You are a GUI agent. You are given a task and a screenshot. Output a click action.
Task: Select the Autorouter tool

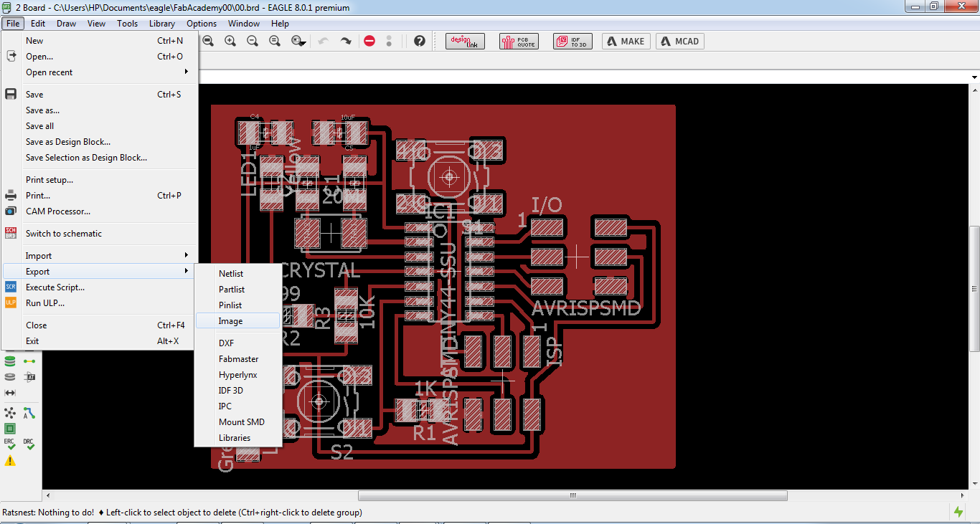[29, 413]
